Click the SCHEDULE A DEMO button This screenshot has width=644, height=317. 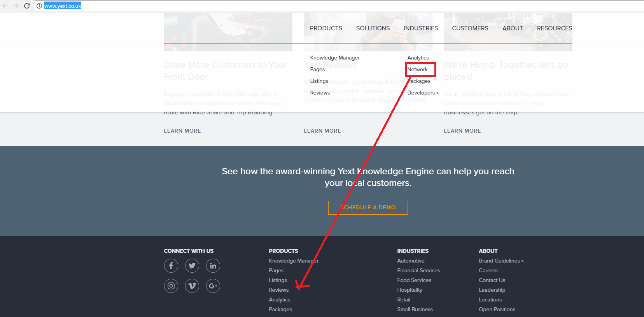368,208
